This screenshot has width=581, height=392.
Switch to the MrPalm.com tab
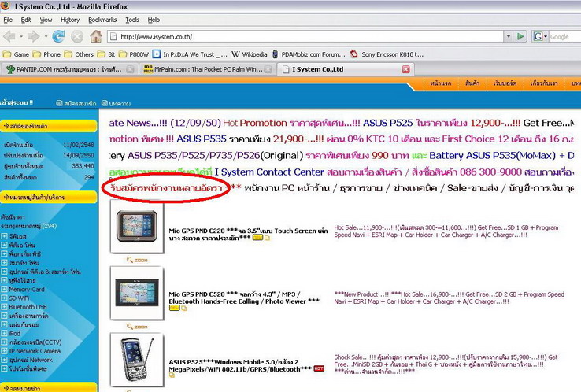(x=208, y=69)
